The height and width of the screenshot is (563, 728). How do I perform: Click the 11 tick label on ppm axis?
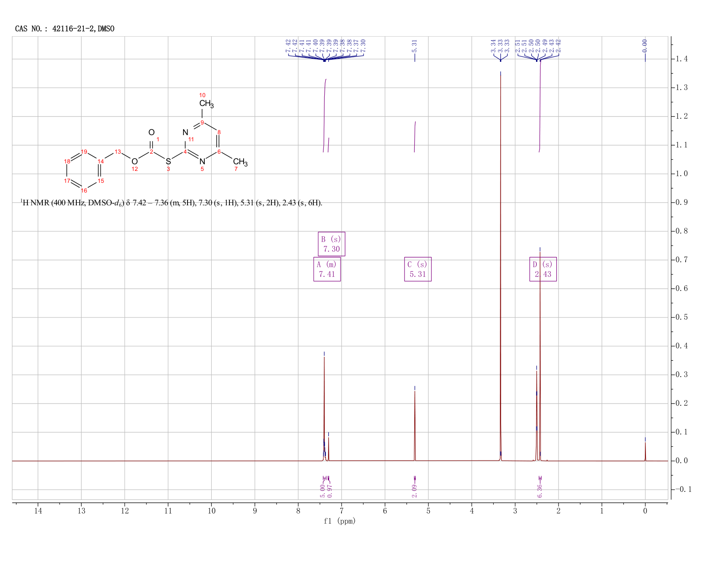click(x=168, y=511)
